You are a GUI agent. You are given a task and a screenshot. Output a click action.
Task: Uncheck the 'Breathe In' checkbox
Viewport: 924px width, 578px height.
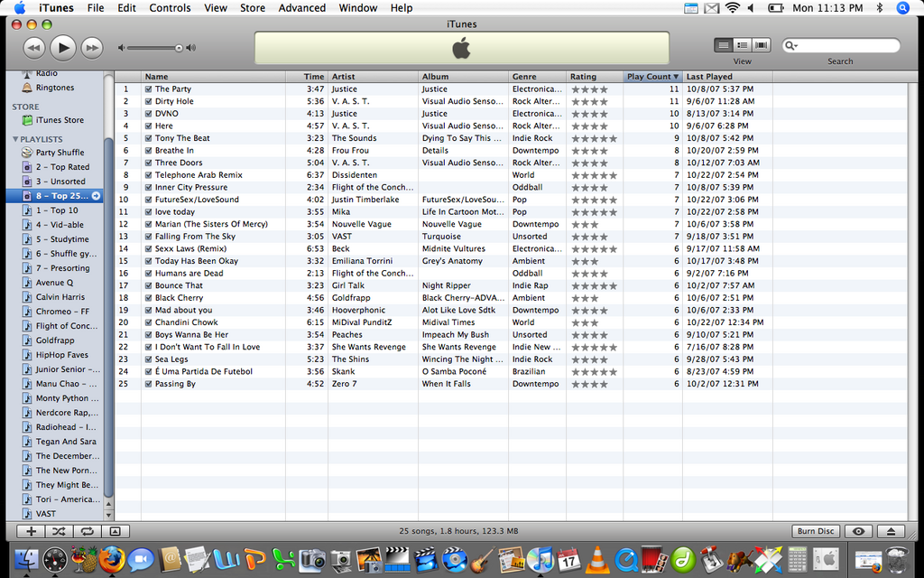[149, 151]
